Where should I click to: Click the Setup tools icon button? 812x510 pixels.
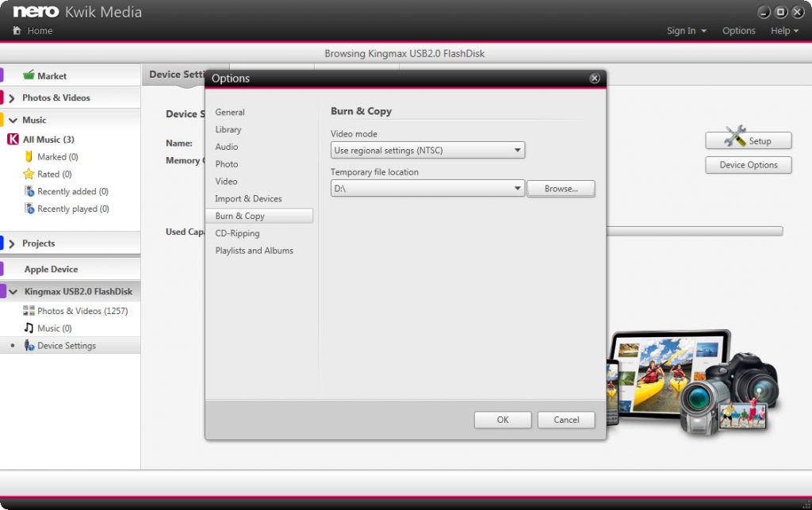[749, 140]
